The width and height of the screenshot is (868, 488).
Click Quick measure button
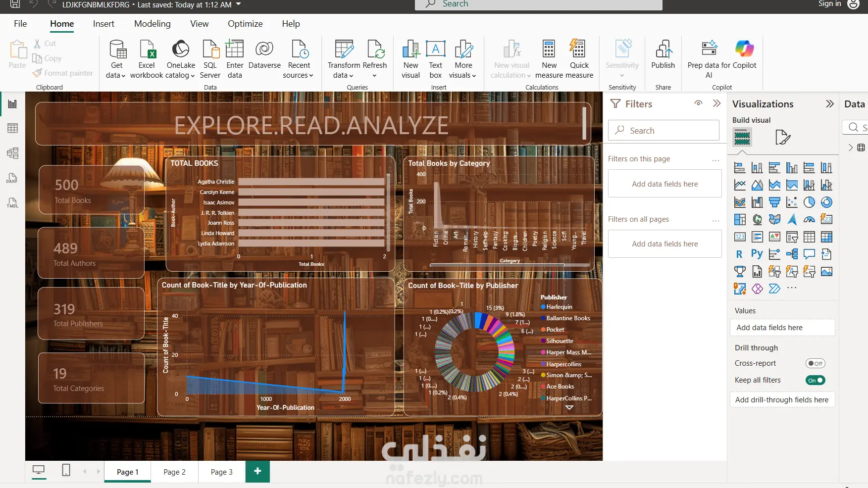[x=579, y=59]
